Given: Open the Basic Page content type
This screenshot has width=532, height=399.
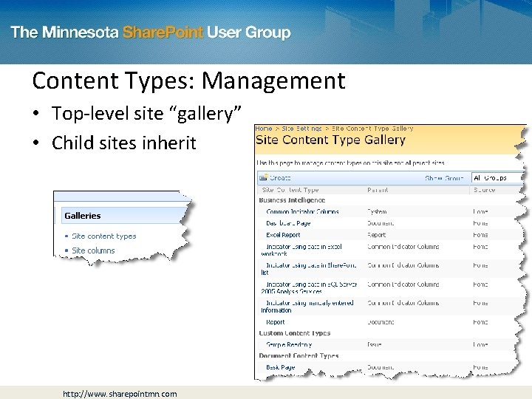Looking at the screenshot, I should point(280,367).
